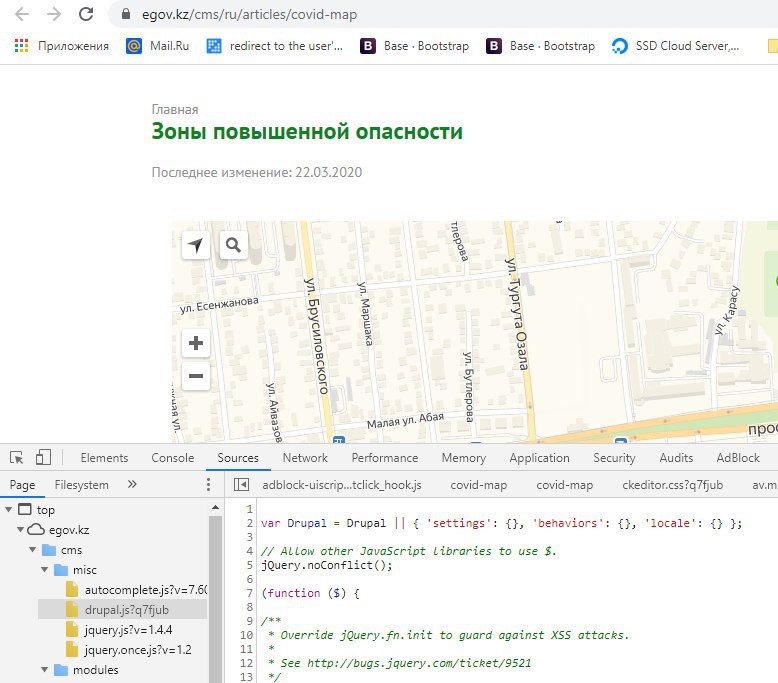The image size is (778, 683).
Task: Open the SSD Cloud Server bookmark
Action: point(677,46)
